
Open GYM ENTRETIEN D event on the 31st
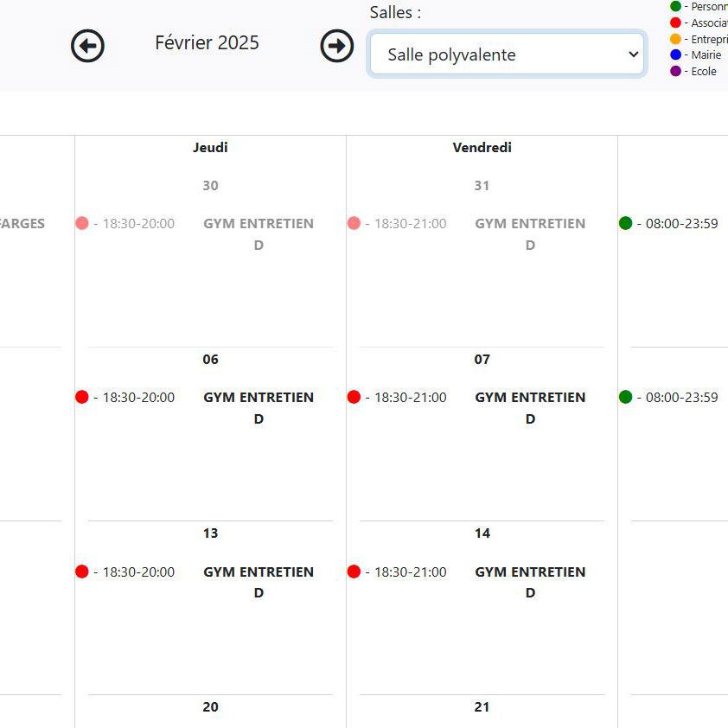530,234
